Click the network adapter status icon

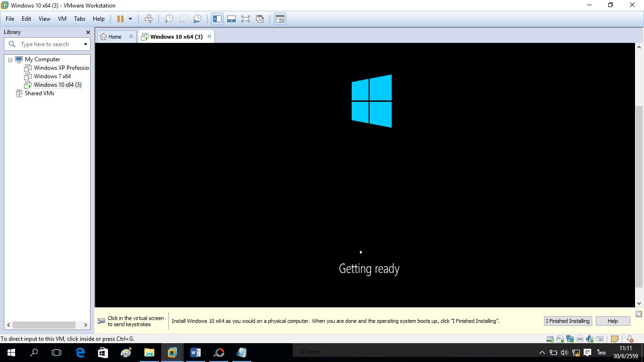click(570, 339)
